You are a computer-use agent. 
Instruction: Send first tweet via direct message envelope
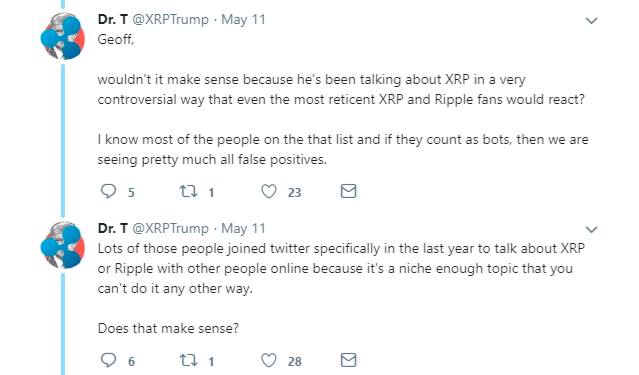[348, 191]
